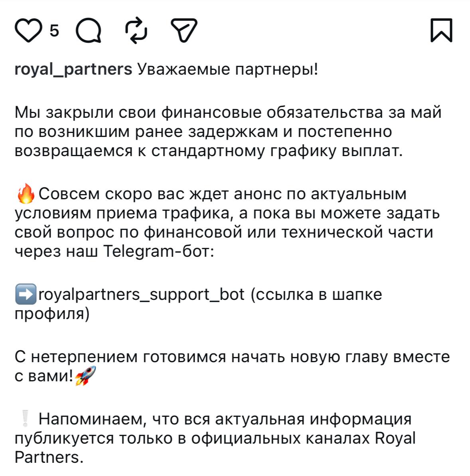Screen dimensions: 470x476
Task: Click the closing 'Partners.' word
Action: (x=49, y=457)
